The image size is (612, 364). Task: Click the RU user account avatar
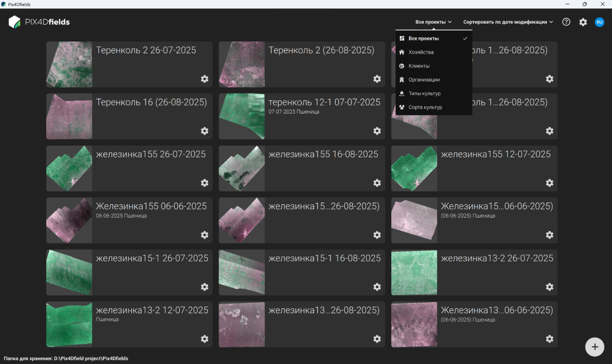pos(599,22)
